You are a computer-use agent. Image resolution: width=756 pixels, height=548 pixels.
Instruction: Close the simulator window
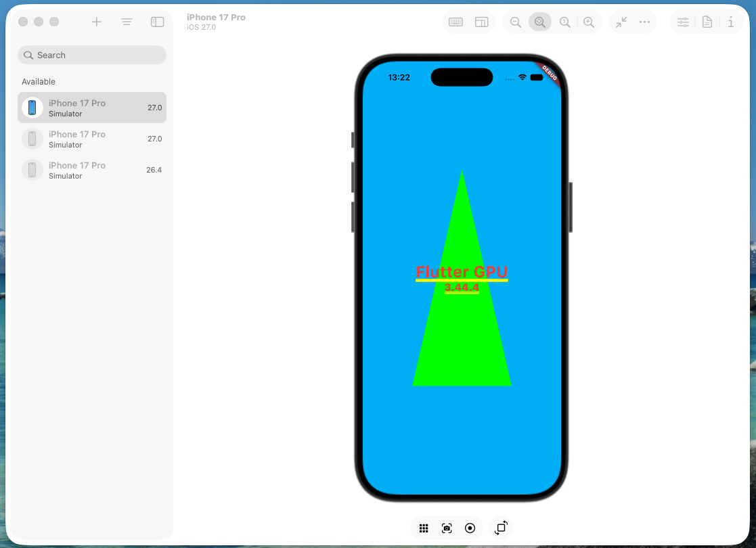22,22
